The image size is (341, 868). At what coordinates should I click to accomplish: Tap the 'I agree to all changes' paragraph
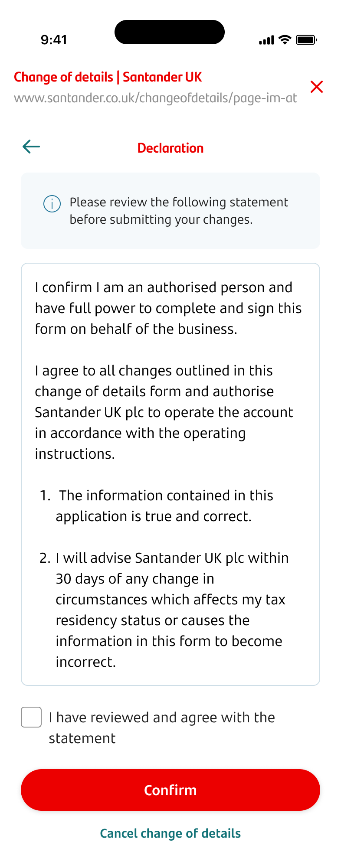point(164,412)
